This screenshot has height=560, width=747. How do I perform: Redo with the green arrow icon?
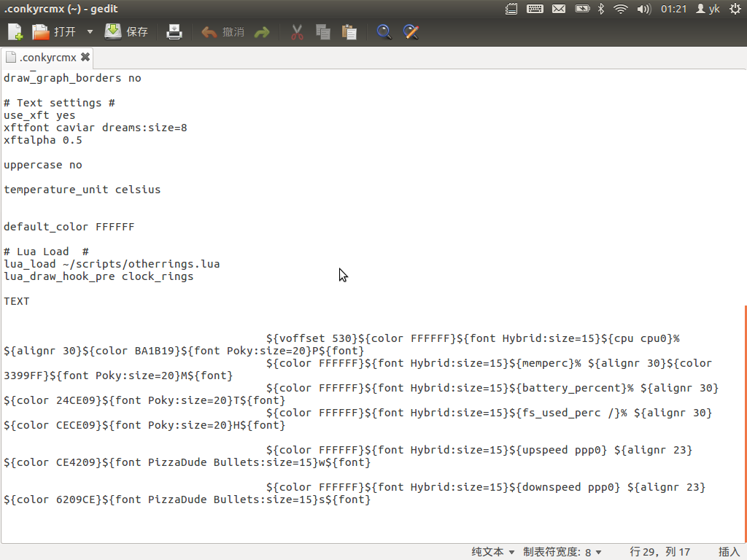coord(262,32)
